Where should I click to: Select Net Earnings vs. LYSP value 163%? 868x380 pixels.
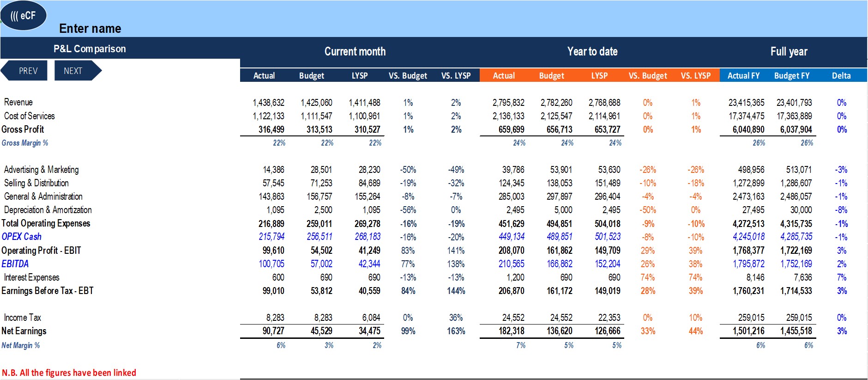click(456, 331)
